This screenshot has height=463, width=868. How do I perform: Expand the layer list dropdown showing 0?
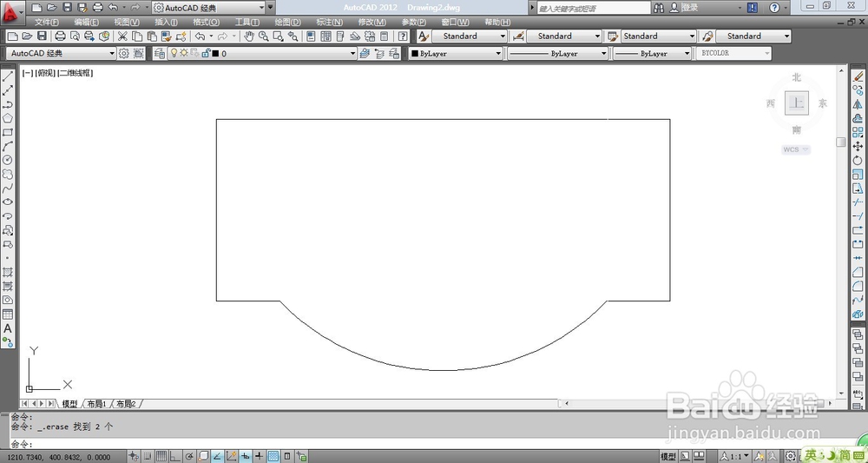[x=352, y=54]
